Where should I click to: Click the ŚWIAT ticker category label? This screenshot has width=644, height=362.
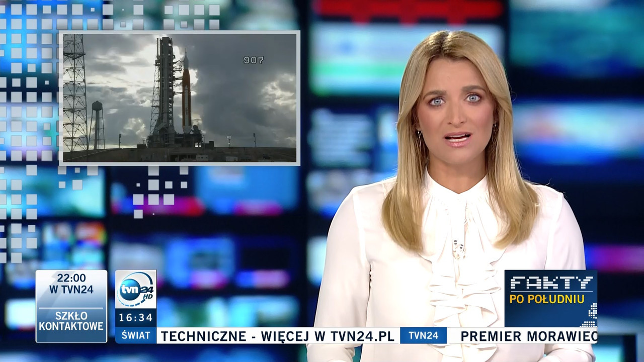pyautogui.click(x=135, y=336)
